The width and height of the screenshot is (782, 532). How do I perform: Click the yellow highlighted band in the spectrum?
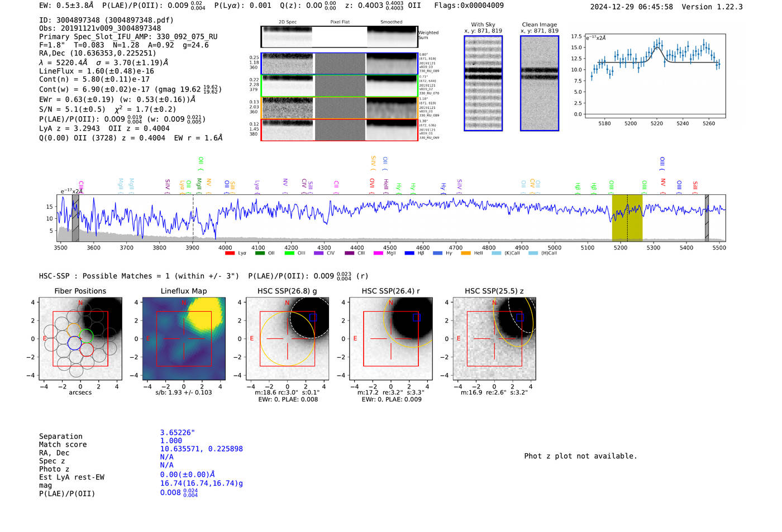[x=627, y=218]
